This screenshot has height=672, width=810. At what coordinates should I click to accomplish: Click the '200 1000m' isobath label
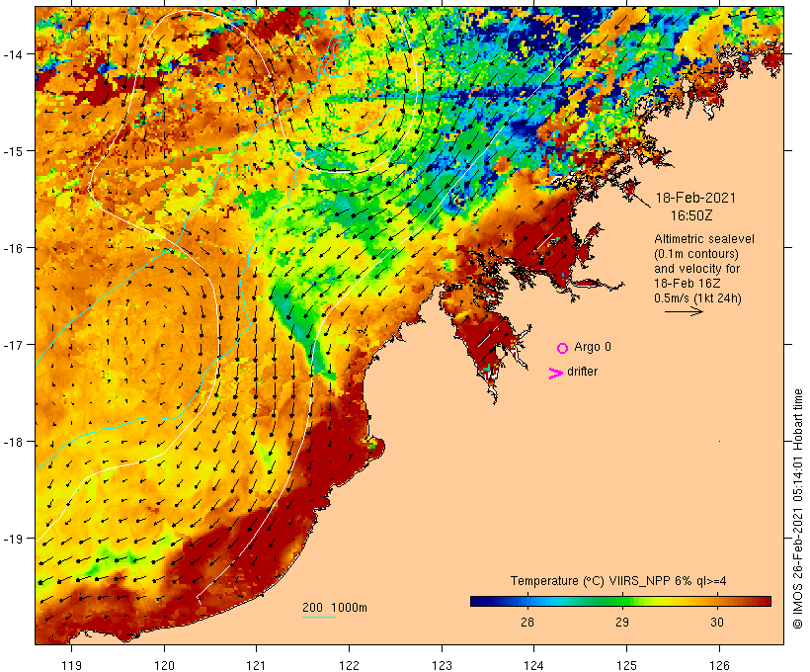[335, 608]
